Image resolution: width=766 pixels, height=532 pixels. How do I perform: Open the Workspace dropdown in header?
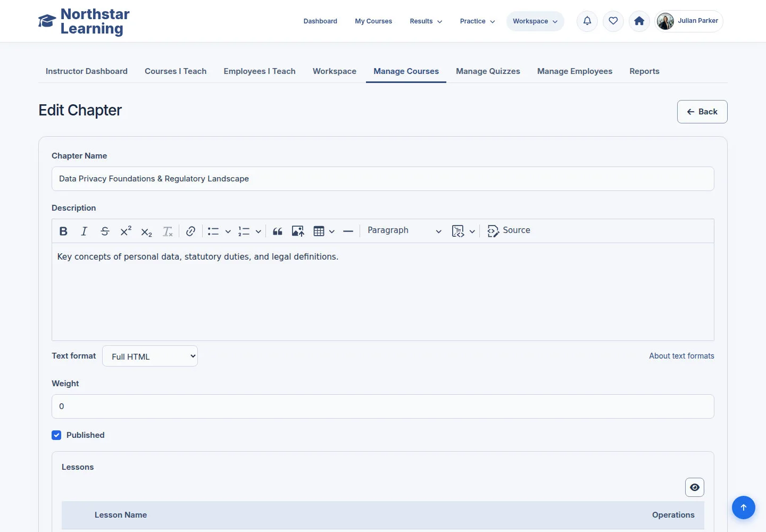[x=535, y=21]
